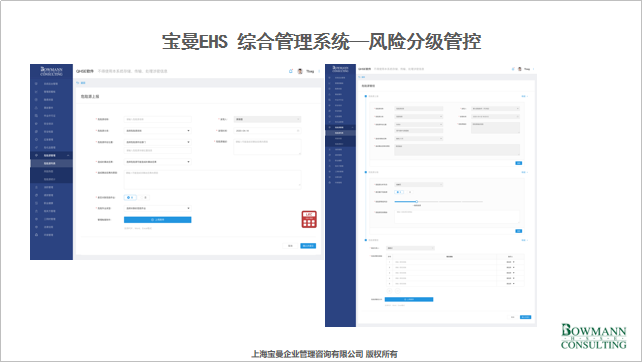Collapse the first timeline section in right screenshot
Image resolution: width=643 pixels, height=362 pixels.
[x=524, y=96]
